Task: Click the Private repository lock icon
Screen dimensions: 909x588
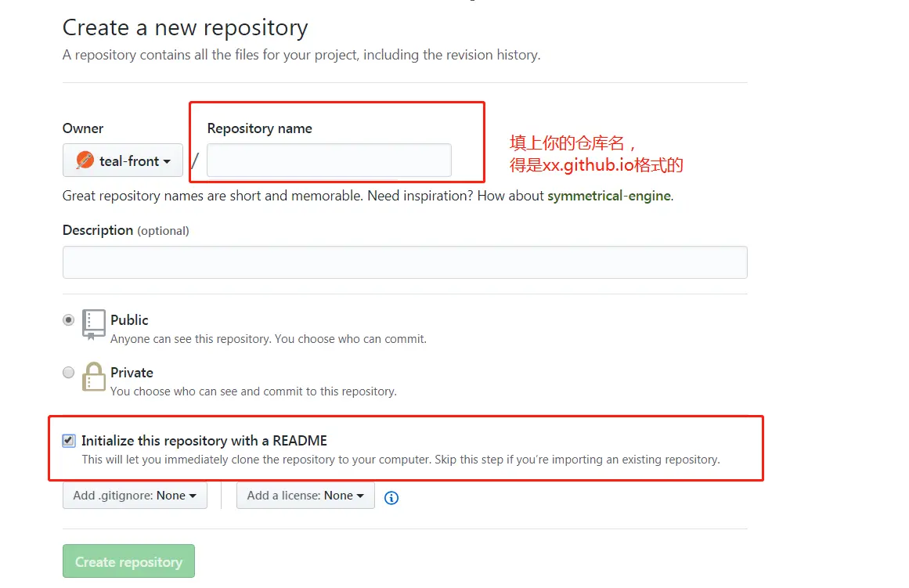Action: (93, 377)
